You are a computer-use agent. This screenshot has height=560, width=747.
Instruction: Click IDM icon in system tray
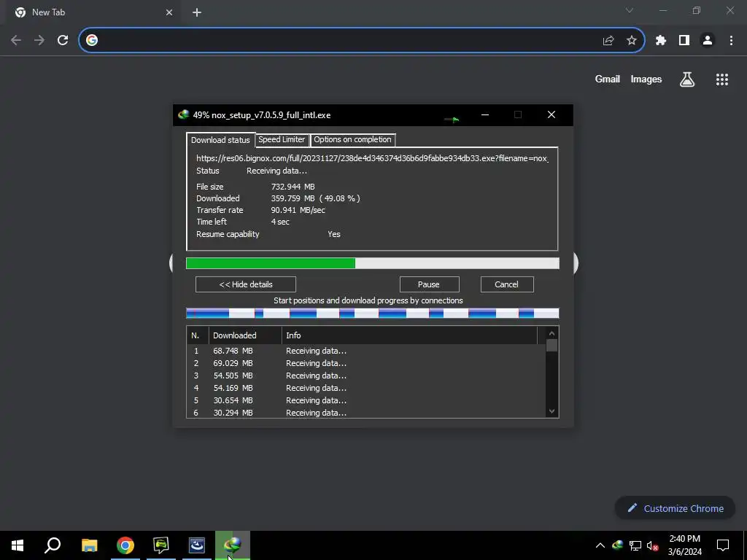tap(617, 545)
